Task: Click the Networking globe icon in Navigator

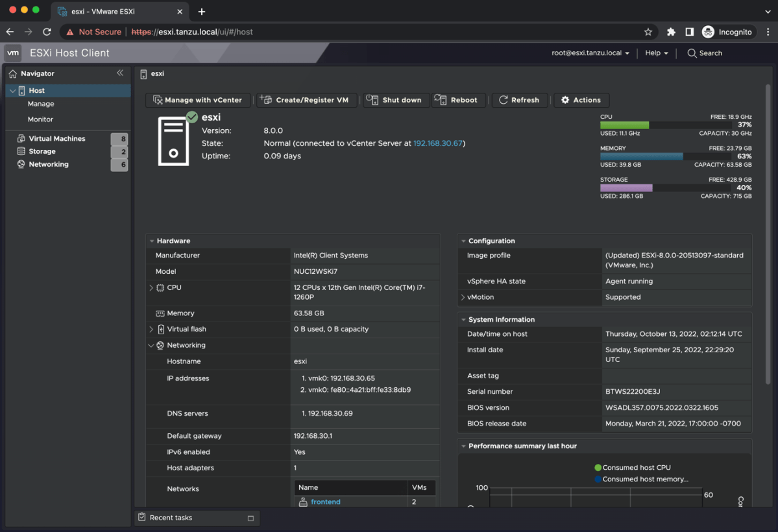Action: pyautogui.click(x=21, y=164)
